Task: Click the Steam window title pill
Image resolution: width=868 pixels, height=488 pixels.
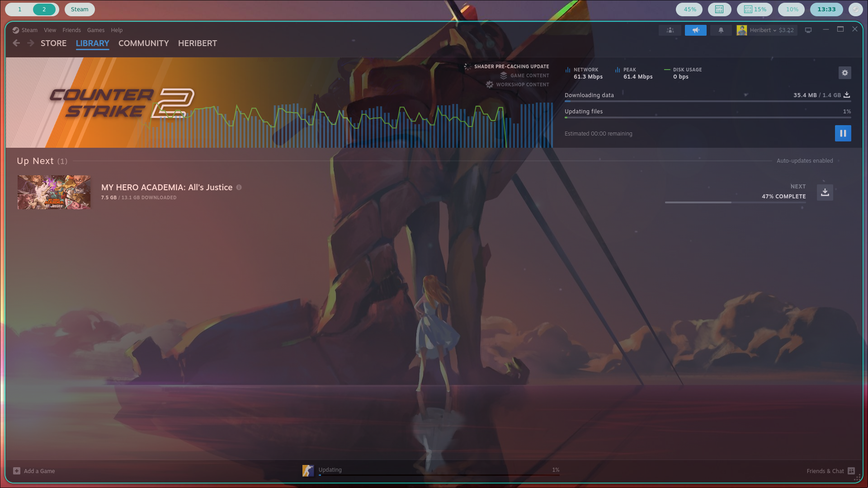Action: 80,9
